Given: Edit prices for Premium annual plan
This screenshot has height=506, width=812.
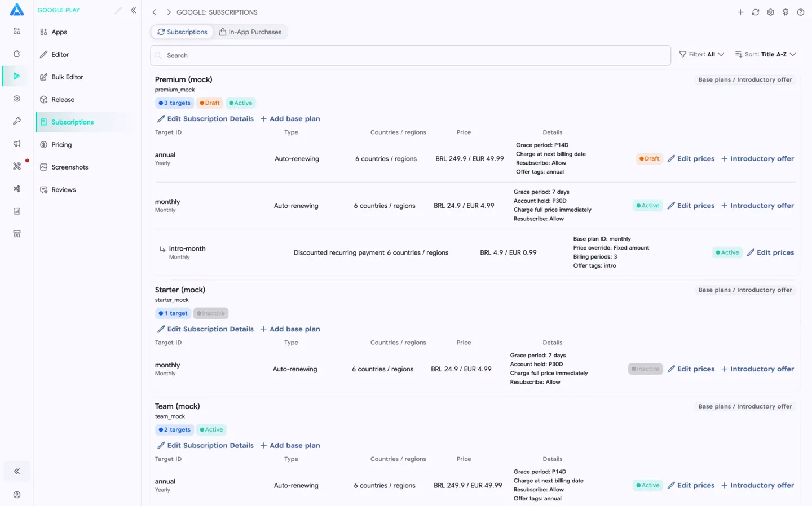Looking at the screenshot, I should point(691,159).
